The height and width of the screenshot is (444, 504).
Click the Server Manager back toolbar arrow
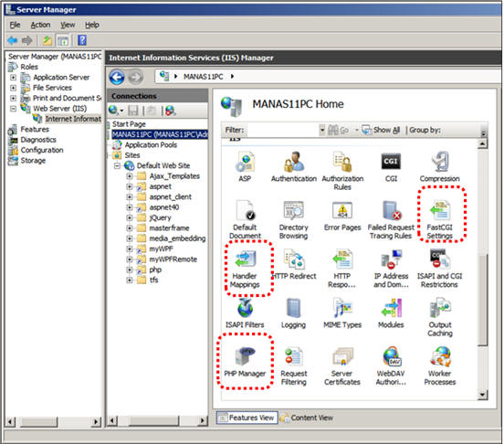(x=12, y=40)
